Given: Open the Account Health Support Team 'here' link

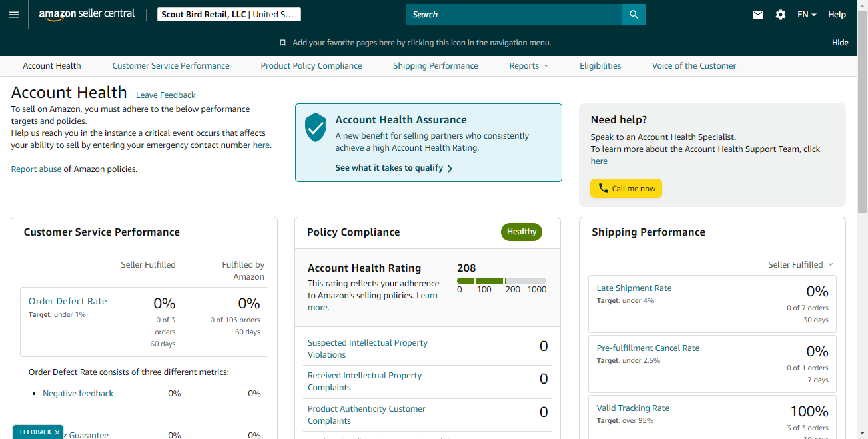Looking at the screenshot, I should (599, 161).
